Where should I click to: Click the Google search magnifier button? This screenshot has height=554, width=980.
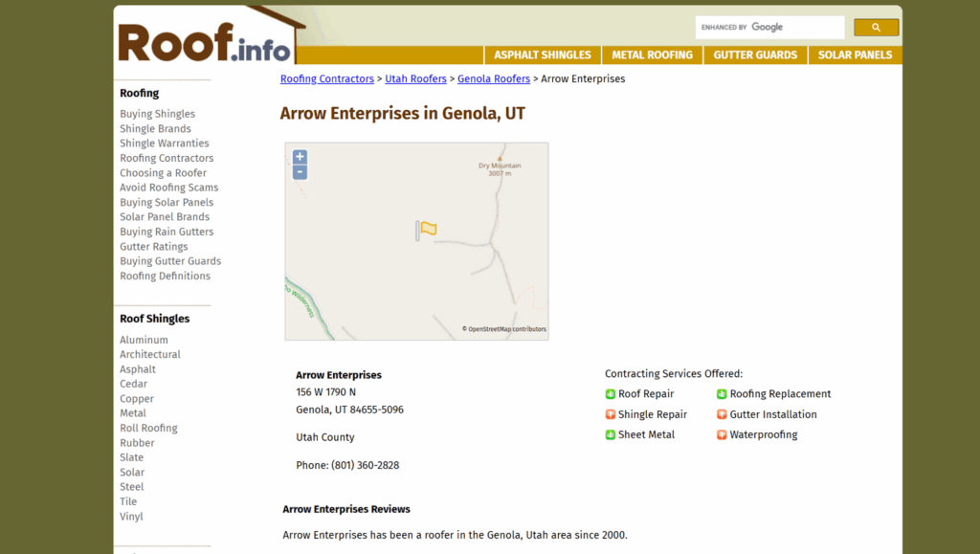click(x=876, y=28)
